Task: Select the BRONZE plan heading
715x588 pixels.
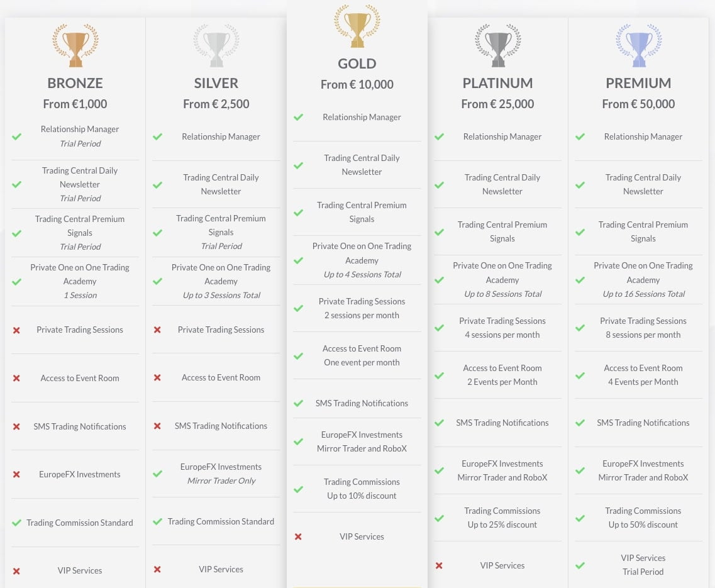Action: click(75, 83)
